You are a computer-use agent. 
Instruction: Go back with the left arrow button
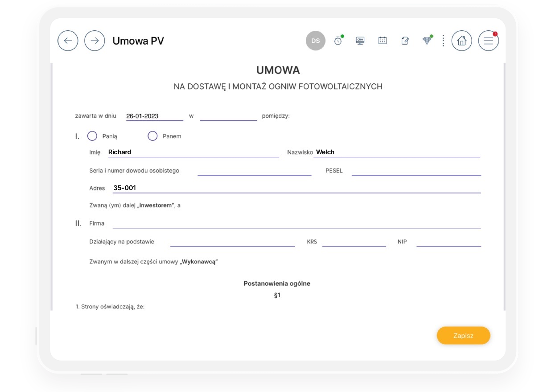[x=68, y=41]
